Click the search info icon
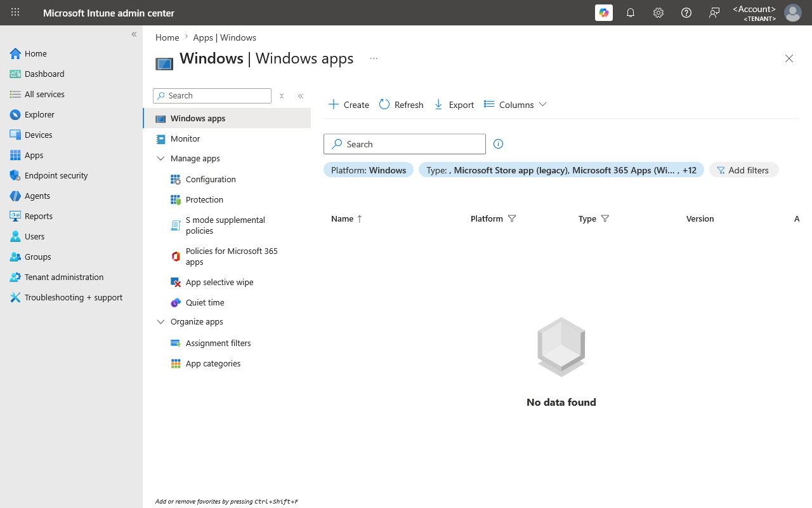 pos(498,144)
